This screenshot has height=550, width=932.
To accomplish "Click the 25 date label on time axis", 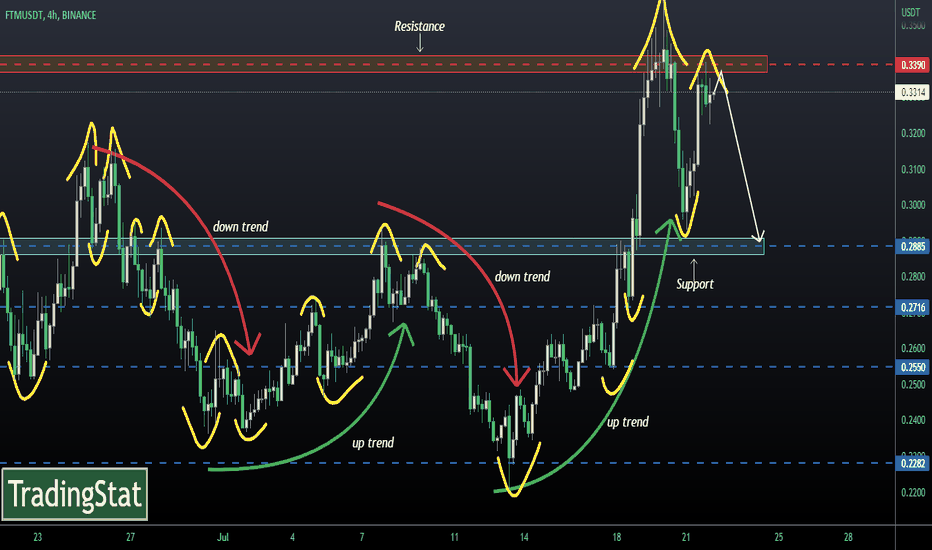I will coord(779,538).
